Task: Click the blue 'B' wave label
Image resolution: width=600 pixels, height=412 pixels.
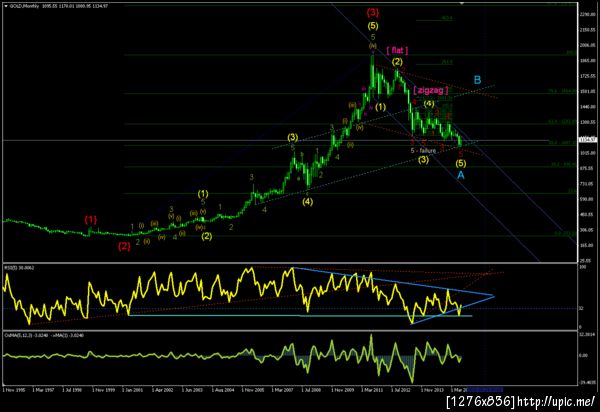Action: (x=478, y=80)
